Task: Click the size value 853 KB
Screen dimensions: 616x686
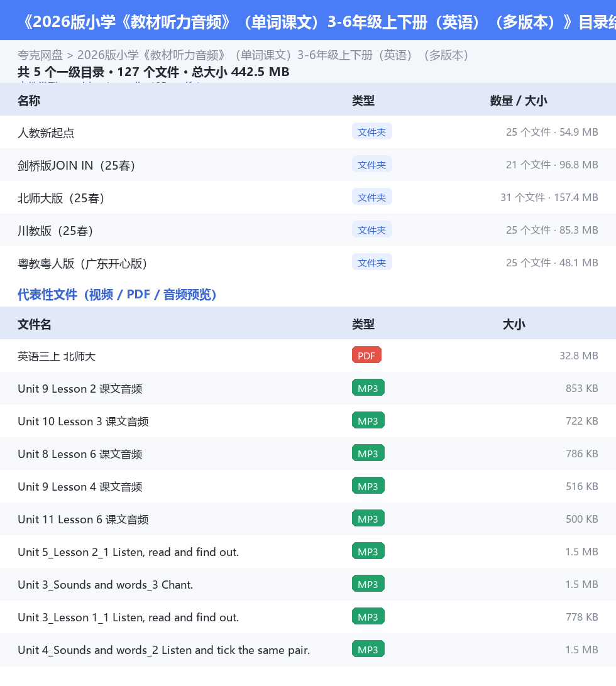Action: 582,388
